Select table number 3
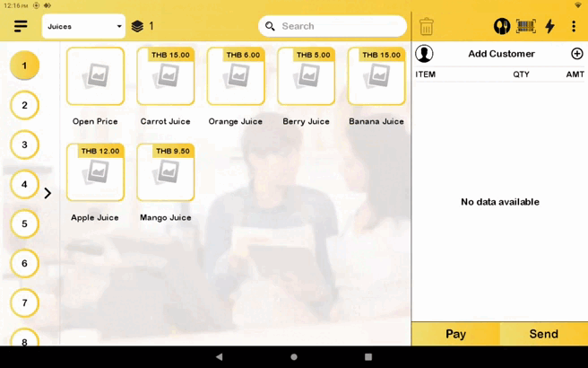The image size is (588, 368). click(24, 145)
